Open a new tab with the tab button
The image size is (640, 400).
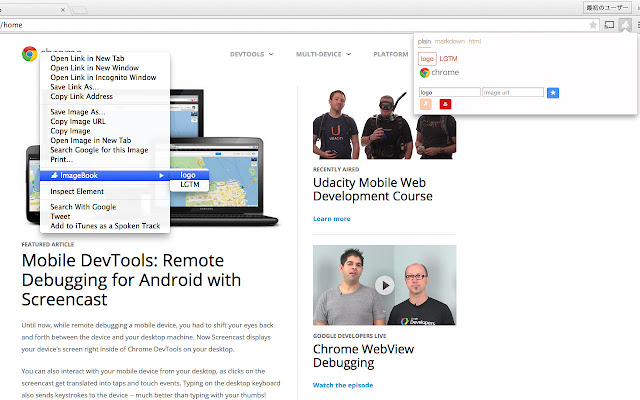tap(80, 10)
